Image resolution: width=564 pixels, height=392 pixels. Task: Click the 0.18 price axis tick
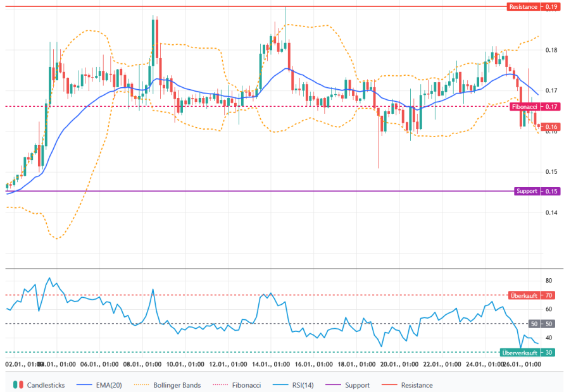pyautogui.click(x=551, y=50)
